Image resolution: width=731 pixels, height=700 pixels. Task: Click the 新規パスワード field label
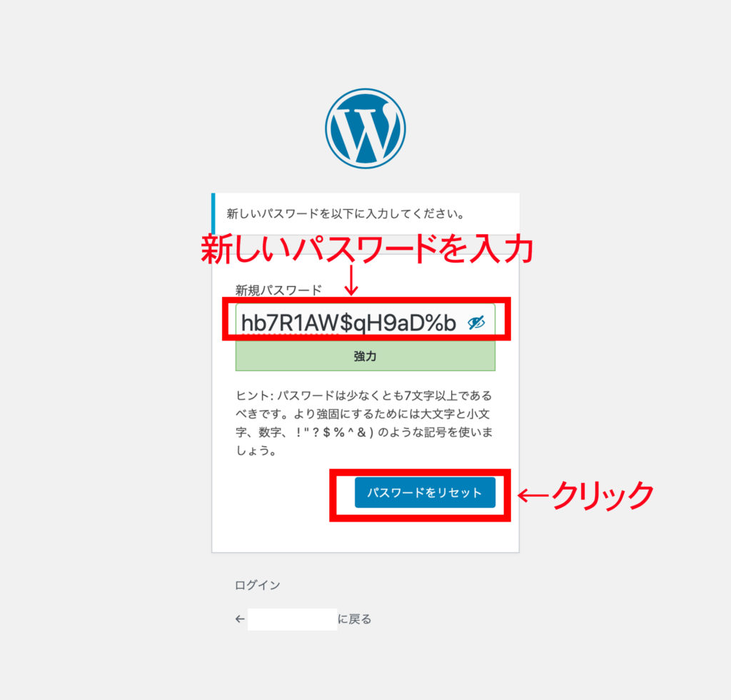pyautogui.click(x=278, y=290)
